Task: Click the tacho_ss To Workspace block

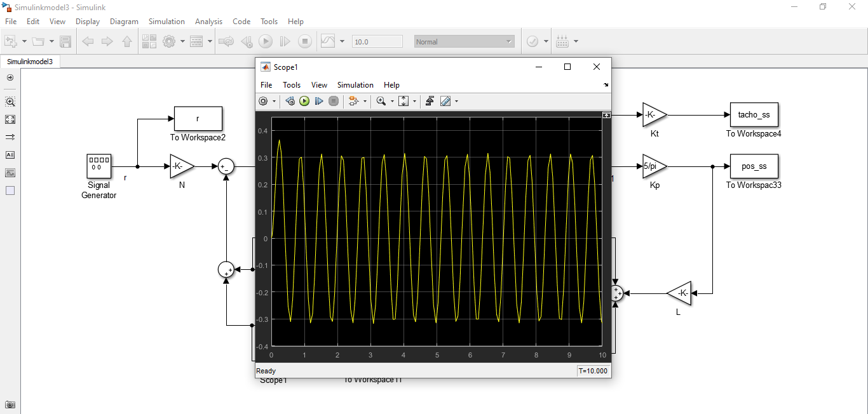Action: click(x=754, y=115)
